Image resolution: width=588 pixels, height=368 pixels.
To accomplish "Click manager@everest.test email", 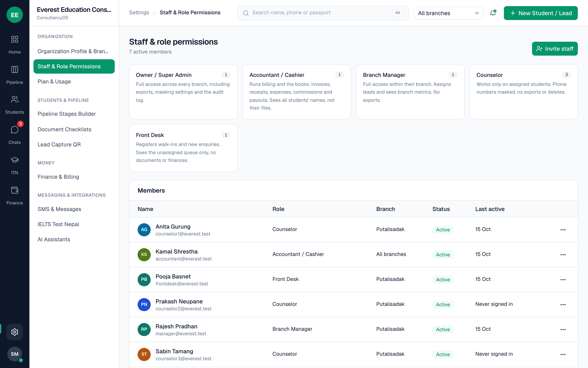I will click(x=181, y=333).
